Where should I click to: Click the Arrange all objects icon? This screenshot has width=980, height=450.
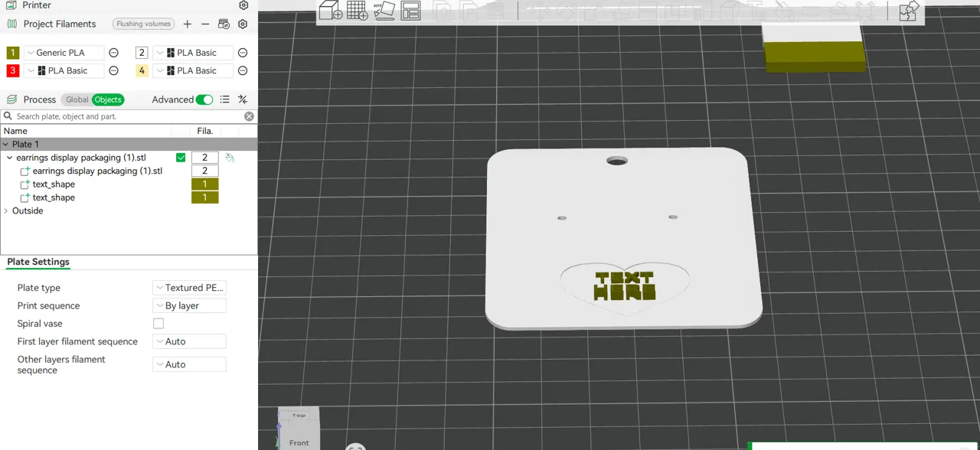click(411, 10)
